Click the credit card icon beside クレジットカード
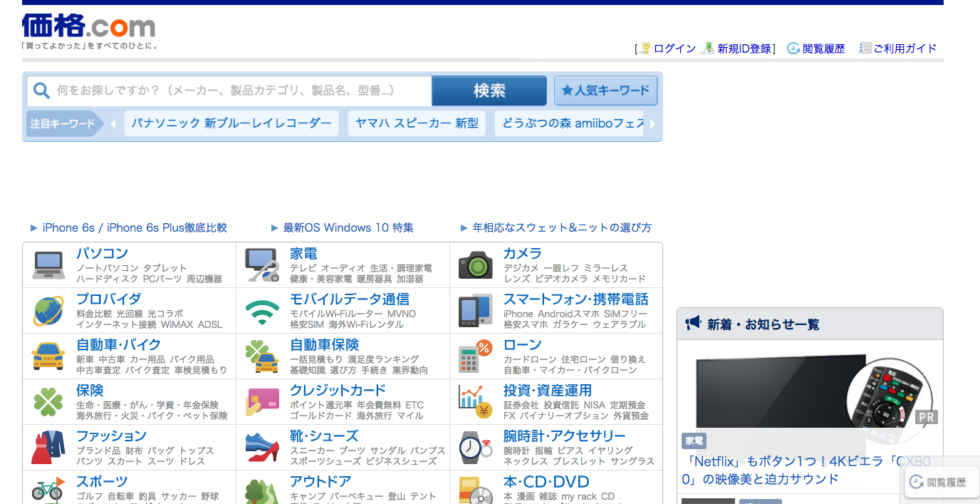 coord(262,402)
